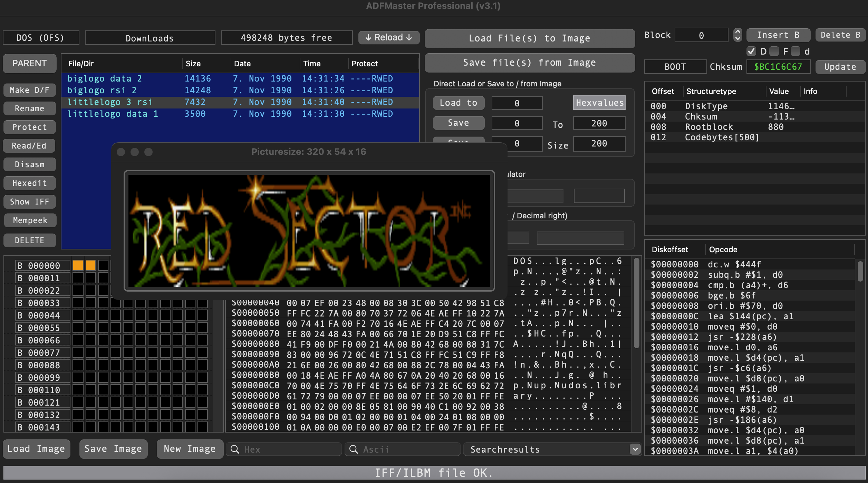The width and height of the screenshot is (868, 483).
Task: Select the Codebytes[500] structure row
Action: point(755,137)
